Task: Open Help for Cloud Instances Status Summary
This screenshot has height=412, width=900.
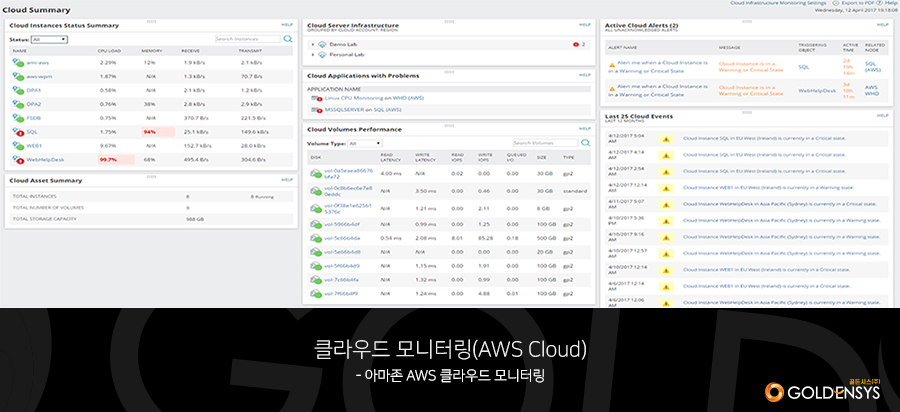Action: [287, 25]
